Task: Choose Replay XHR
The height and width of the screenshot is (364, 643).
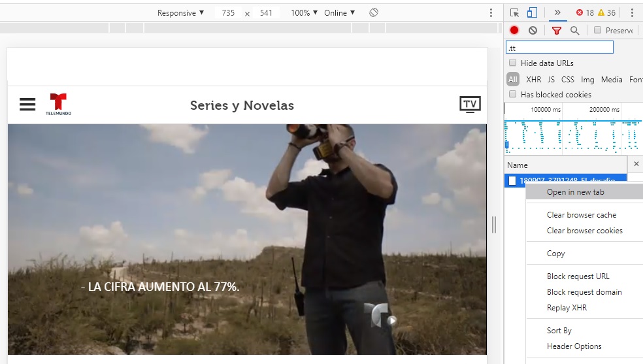Action: pyautogui.click(x=584, y=307)
